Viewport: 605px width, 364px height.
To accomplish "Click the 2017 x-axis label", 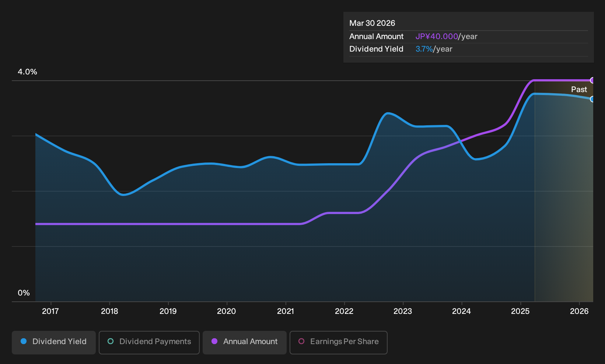I will [x=50, y=311].
